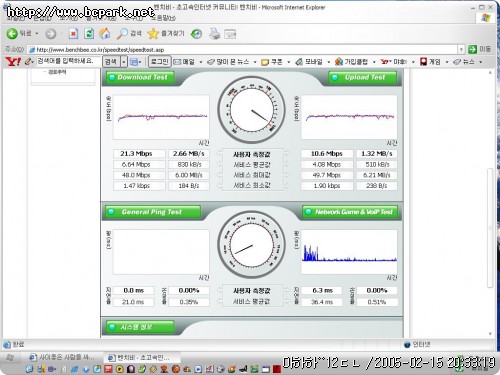Click the 많이 본 뉴스 toolbar item
The width and height of the screenshot is (500, 375).
tap(228, 62)
